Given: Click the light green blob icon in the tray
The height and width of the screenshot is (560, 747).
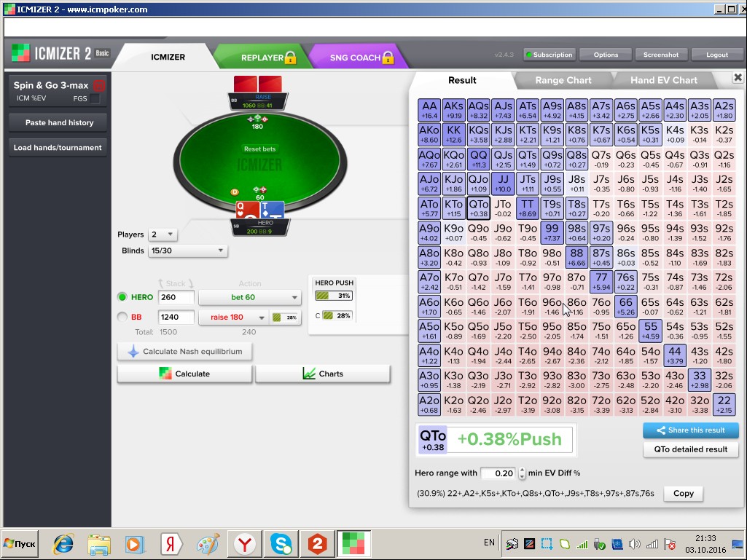Looking at the screenshot, I should (x=565, y=544).
